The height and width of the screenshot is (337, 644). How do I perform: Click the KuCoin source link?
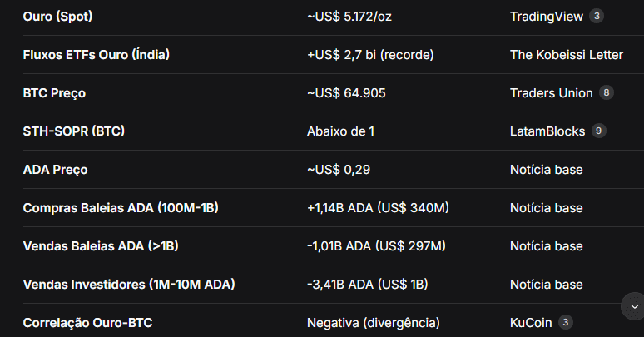coord(530,323)
